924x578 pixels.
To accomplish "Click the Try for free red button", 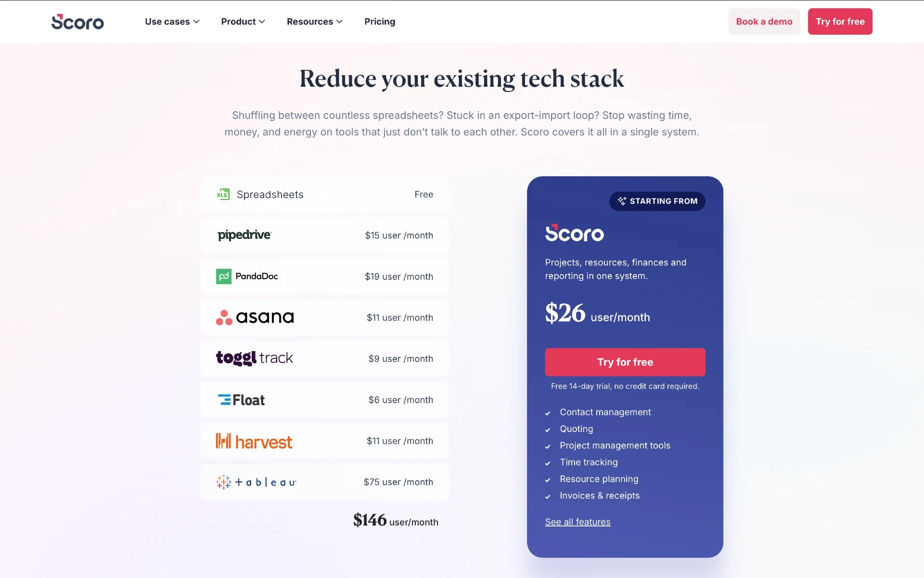I will point(625,362).
